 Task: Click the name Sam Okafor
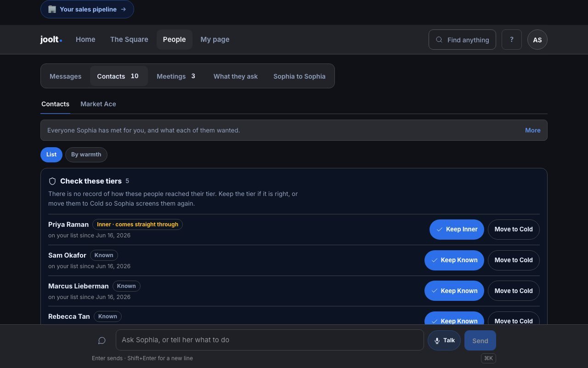point(67,255)
